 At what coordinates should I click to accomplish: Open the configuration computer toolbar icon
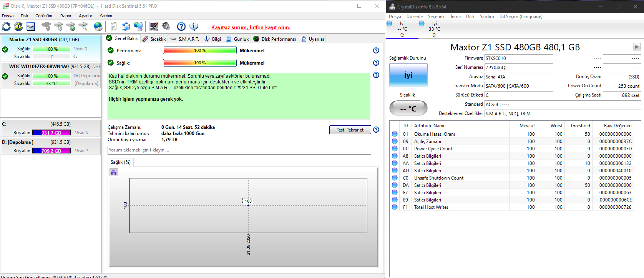(x=154, y=27)
